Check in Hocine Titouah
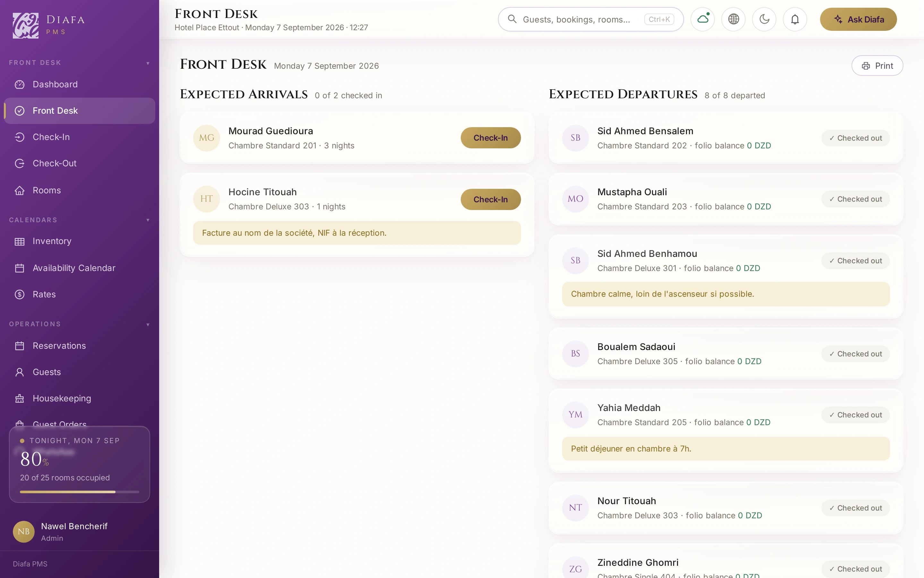The image size is (924, 578). coord(491,199)
